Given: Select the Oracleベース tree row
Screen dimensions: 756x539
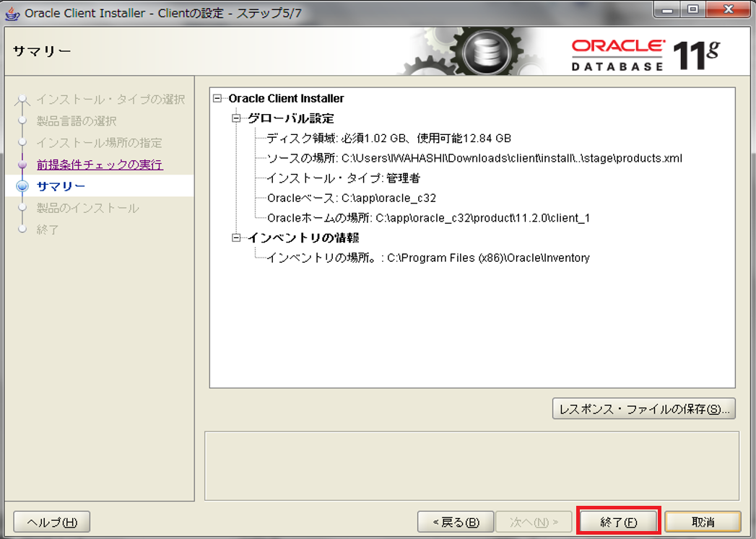Looking at the screenshot, I should (x=352, y=198).
